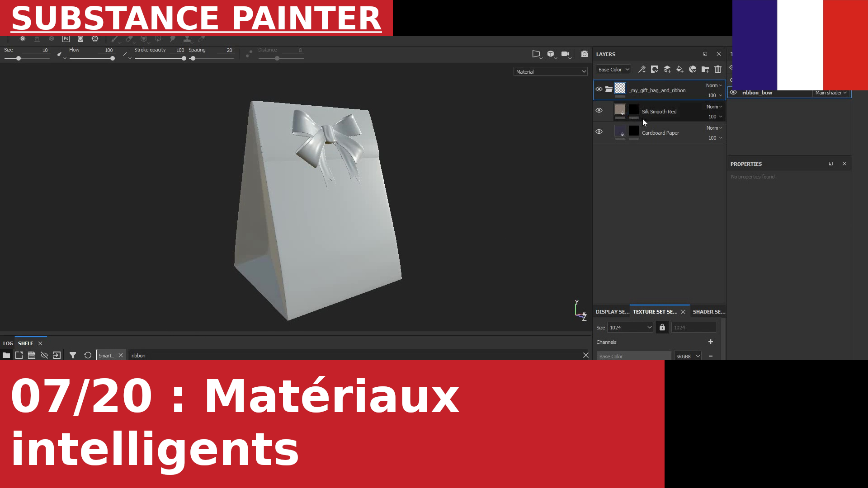Open the texture Size 1024 dropdown
Viewport: 868px width, 488px height.
(630, 327)
